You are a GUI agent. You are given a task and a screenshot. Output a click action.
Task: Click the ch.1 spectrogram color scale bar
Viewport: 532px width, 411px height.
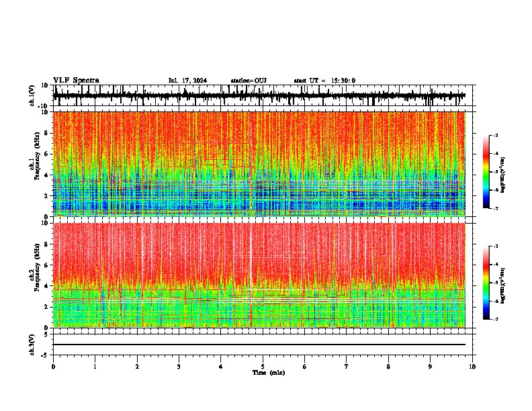[x=486, y=172]
